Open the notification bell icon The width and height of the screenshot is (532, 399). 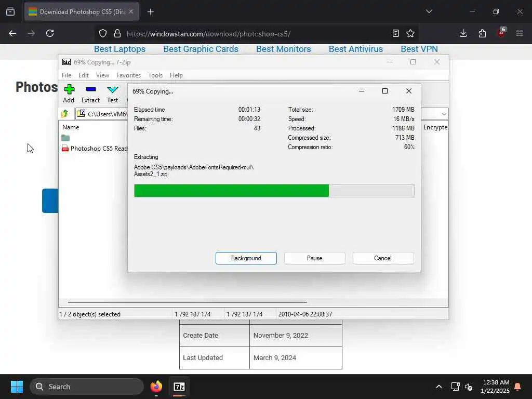tap(518, 387)
